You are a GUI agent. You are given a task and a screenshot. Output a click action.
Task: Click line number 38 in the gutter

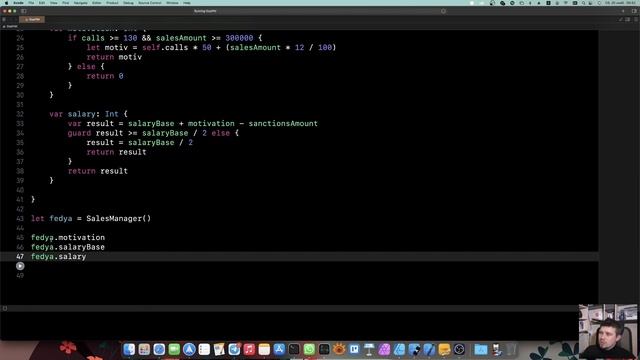(20, 171)
